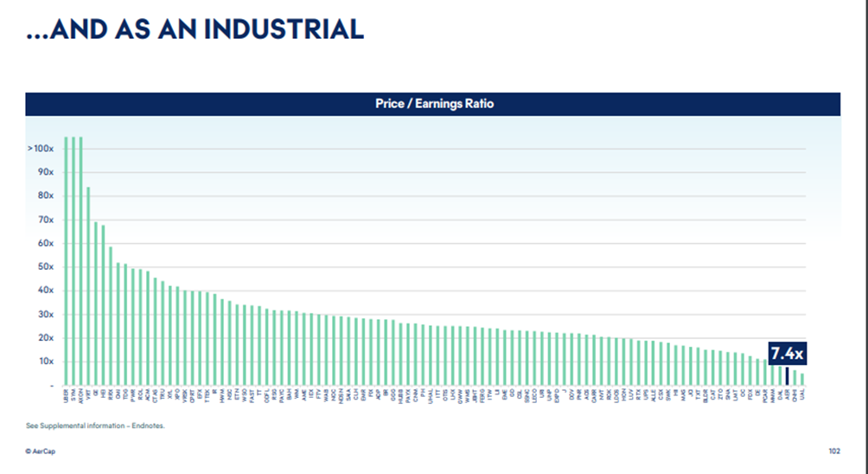This screenshot has width=868, height=474.
Task: Click the 20x axis label
Action: coord(45,337)
